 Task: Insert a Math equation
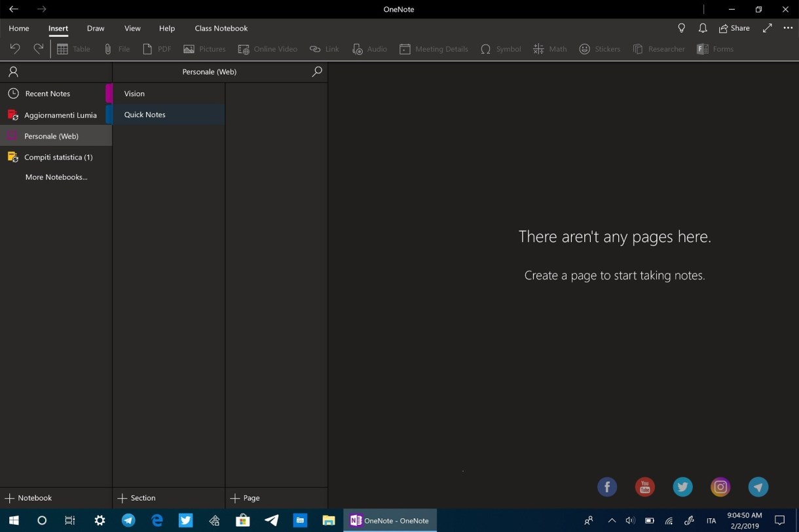(550, 49)
